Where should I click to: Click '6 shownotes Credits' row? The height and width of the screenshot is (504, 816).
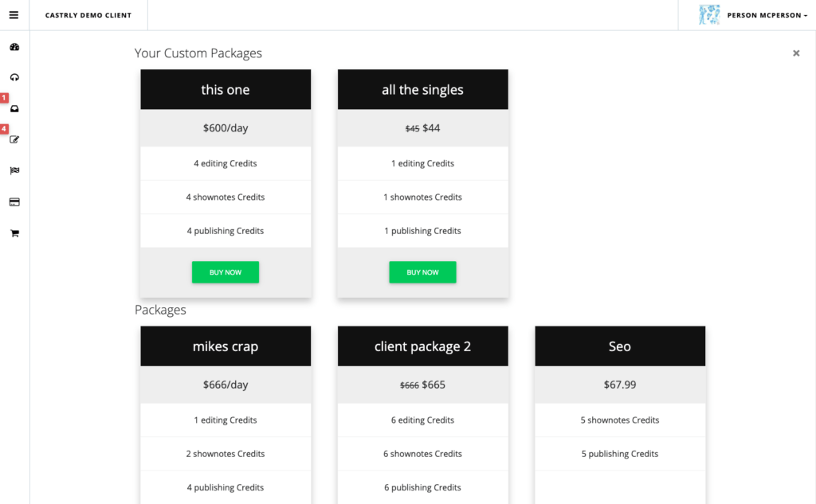click(x=422, y=454)
